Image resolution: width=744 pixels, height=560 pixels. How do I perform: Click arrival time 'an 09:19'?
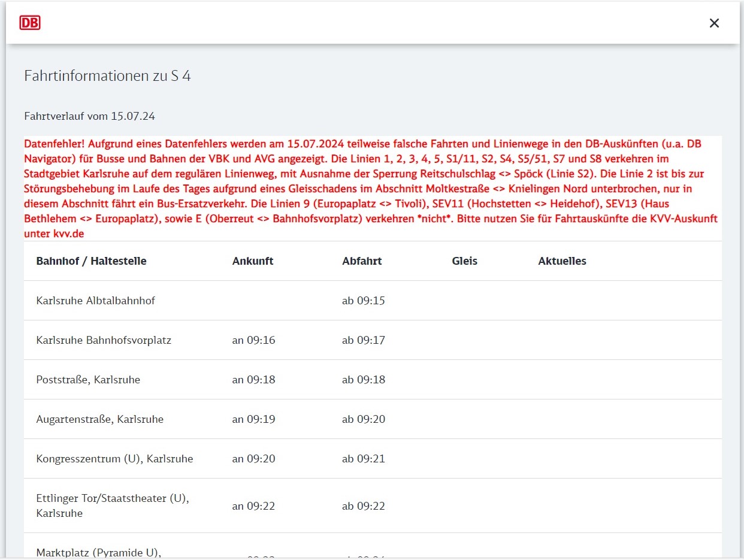pyautogui.click(x=254, y=419)
